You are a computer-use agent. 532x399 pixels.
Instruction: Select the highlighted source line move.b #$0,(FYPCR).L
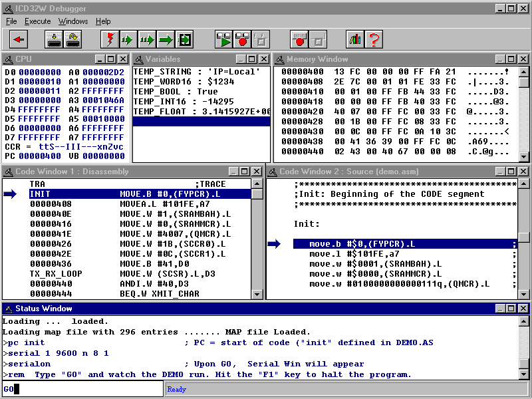(405, 244)
